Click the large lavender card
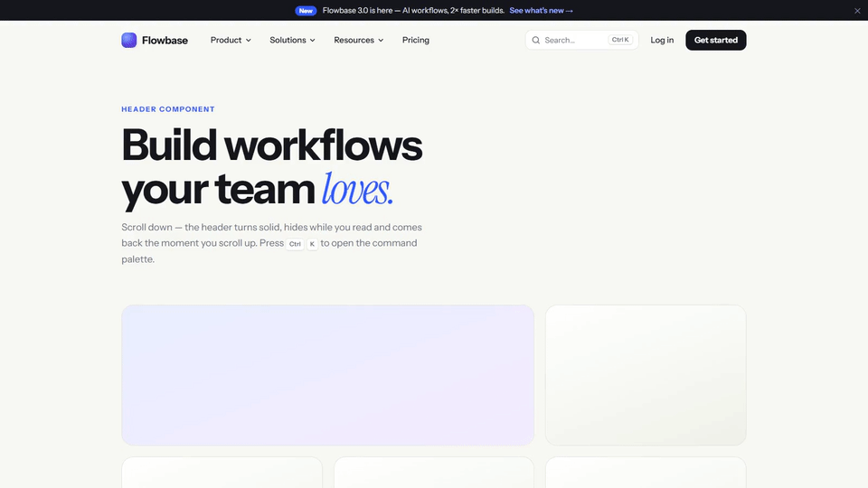Image resolution: width=868 pixels, height=488 pixels. point(327,374)
